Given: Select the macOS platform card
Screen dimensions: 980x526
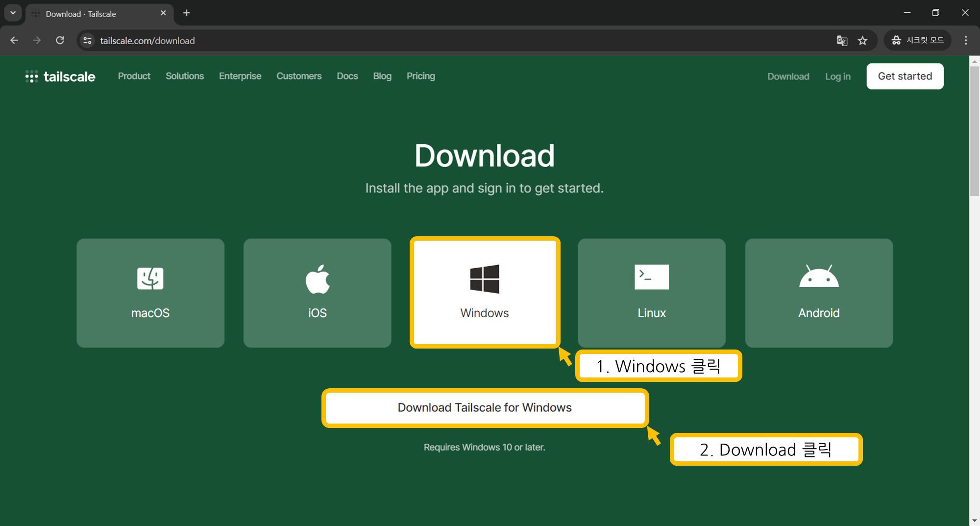Looking at the screenshot, I should point(150,293).
